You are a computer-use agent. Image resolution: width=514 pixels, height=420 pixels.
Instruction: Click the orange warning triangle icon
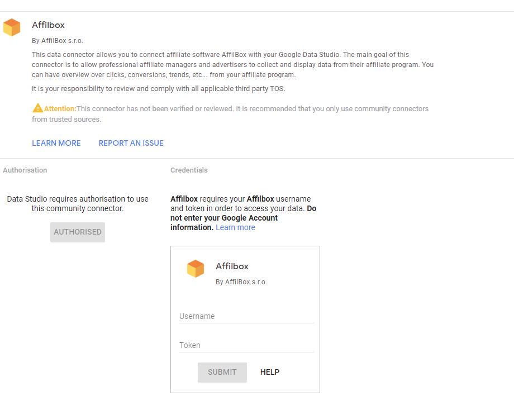(37, 108)
